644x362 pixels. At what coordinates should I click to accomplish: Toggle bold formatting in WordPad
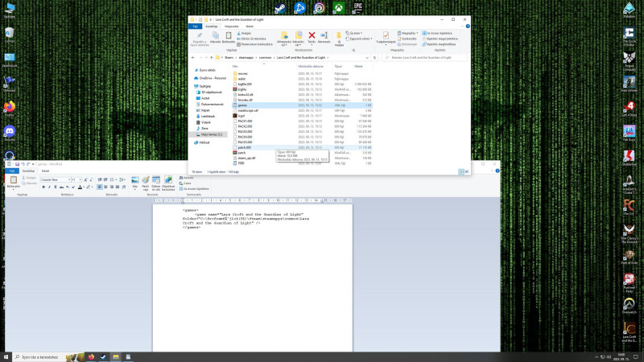43,187
